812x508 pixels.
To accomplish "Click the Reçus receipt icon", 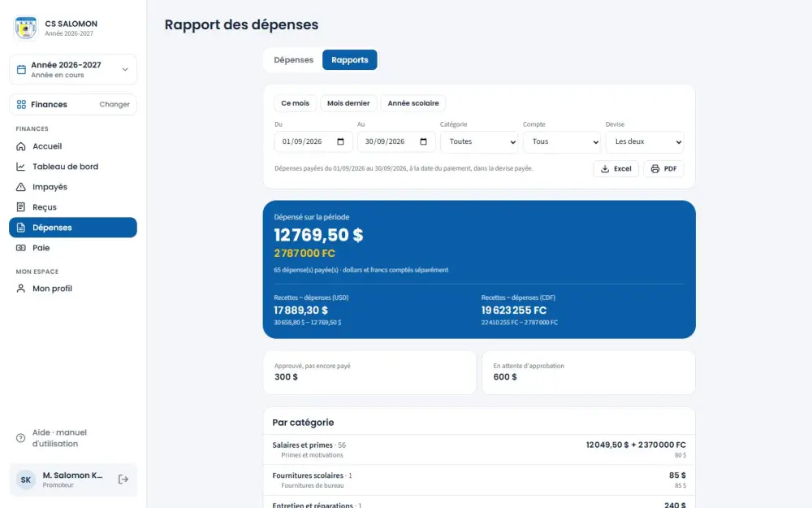I will pos(21,206).
